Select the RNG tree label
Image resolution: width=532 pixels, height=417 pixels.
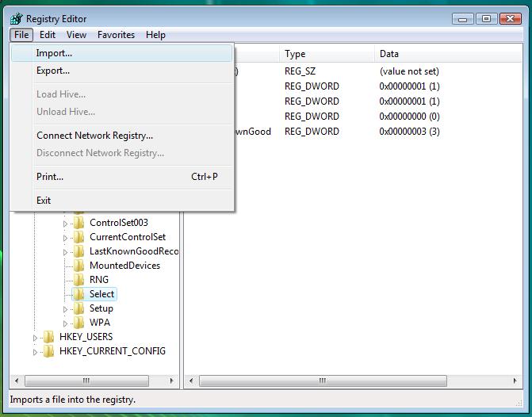click(99, 280)
